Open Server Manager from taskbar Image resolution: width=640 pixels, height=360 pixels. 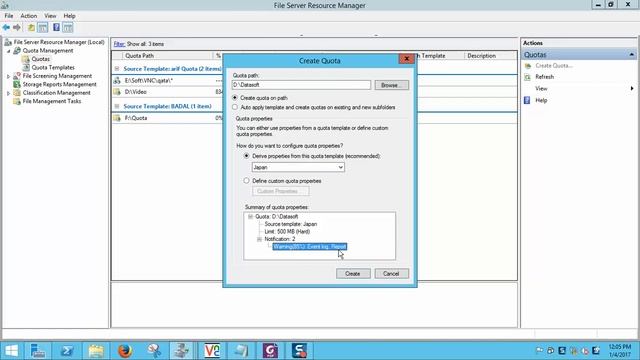(38, 351)
